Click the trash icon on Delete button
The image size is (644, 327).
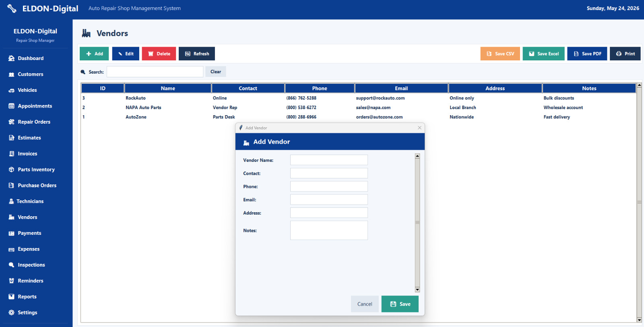click(151, 54)
